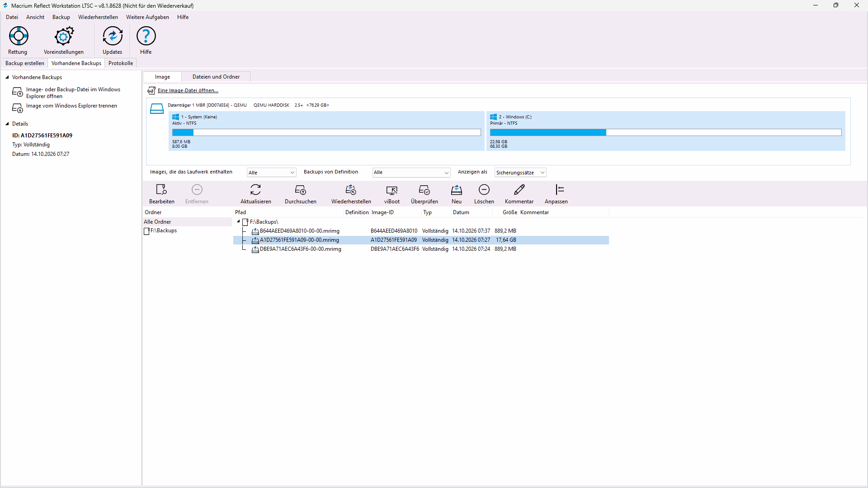Launch viBoot for selected image
Screen dimensions: 868x488
tap(392, 189)
